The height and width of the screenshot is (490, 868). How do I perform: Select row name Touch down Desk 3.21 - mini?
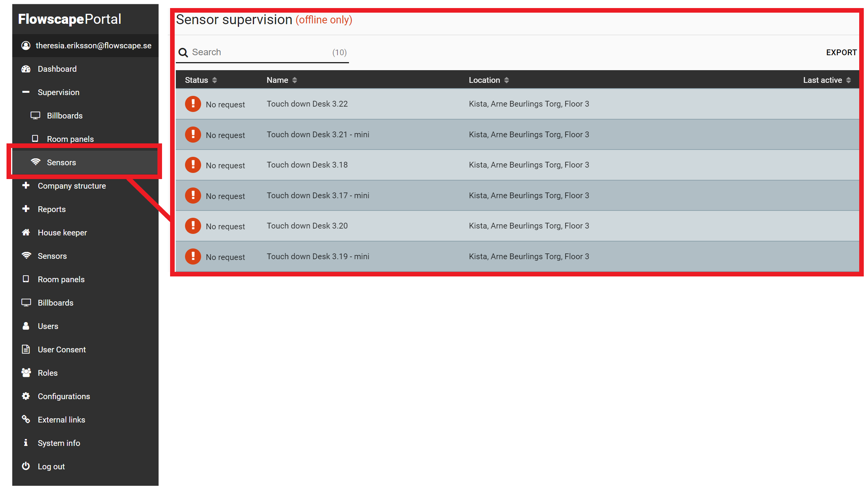pyautogui.click(x=318, y=135)
